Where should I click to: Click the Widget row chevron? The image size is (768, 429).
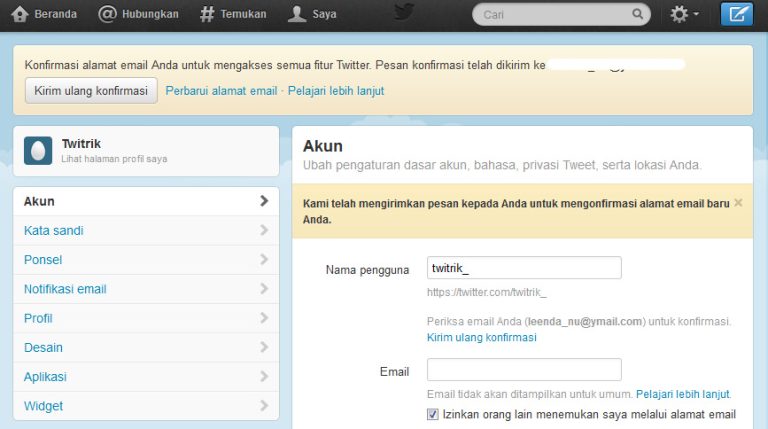264,405
